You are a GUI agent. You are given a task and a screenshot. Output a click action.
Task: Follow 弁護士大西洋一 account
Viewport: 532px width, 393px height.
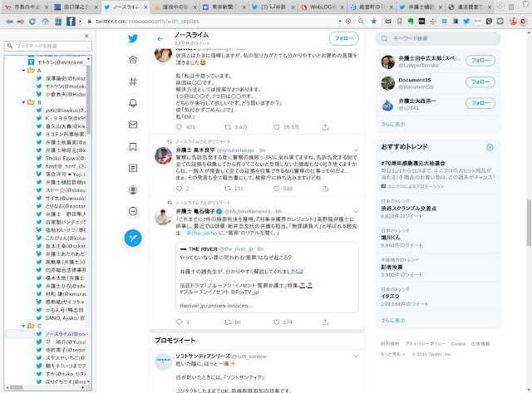480,103
